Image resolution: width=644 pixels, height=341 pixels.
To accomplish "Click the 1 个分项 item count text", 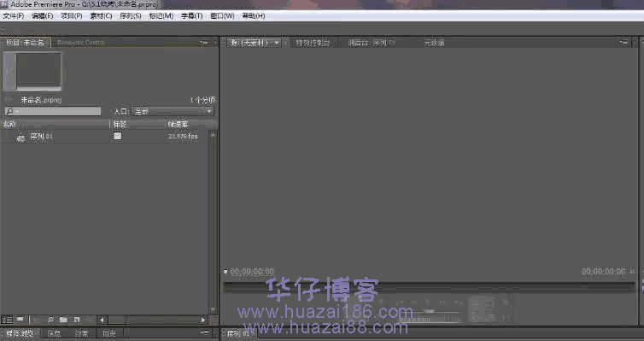I will tap(203, 100).
